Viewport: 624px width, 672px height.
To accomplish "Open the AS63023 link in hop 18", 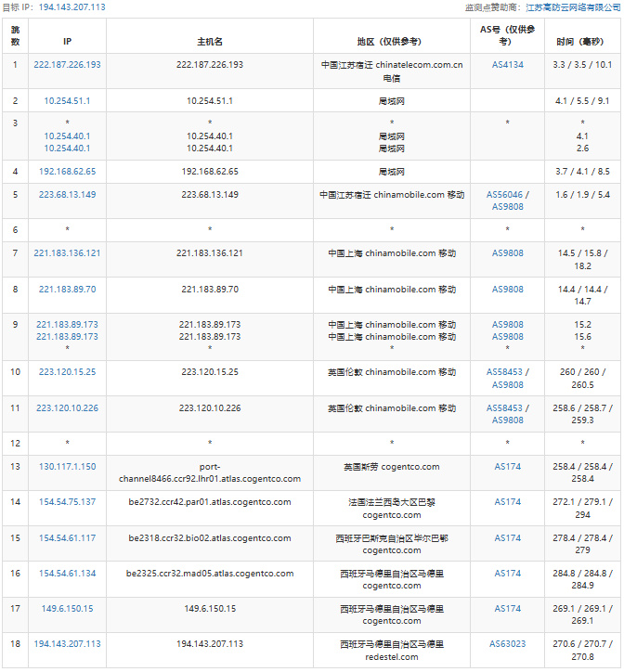I will [508, 644].
